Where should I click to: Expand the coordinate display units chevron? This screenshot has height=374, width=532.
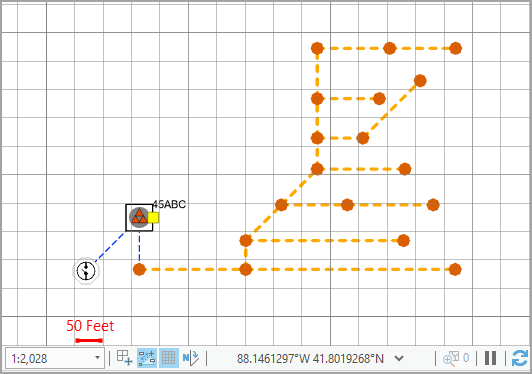[399, 358]
